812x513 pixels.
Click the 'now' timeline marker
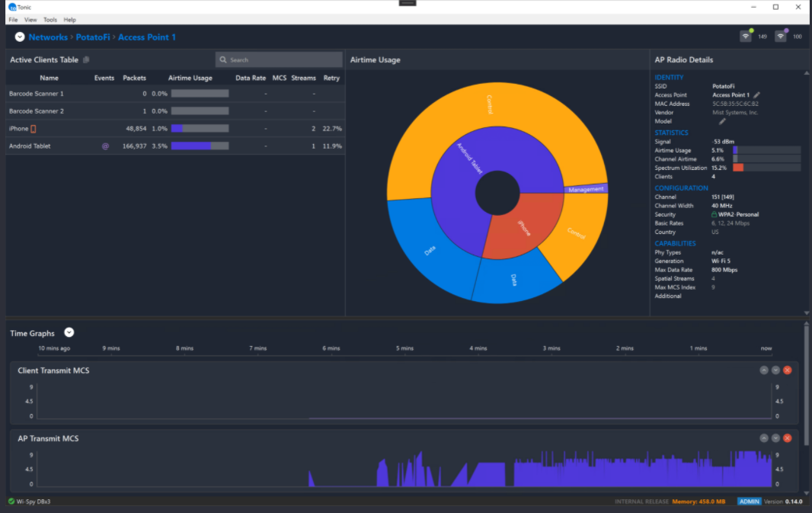pyautogui.click(x=766, y=348)
